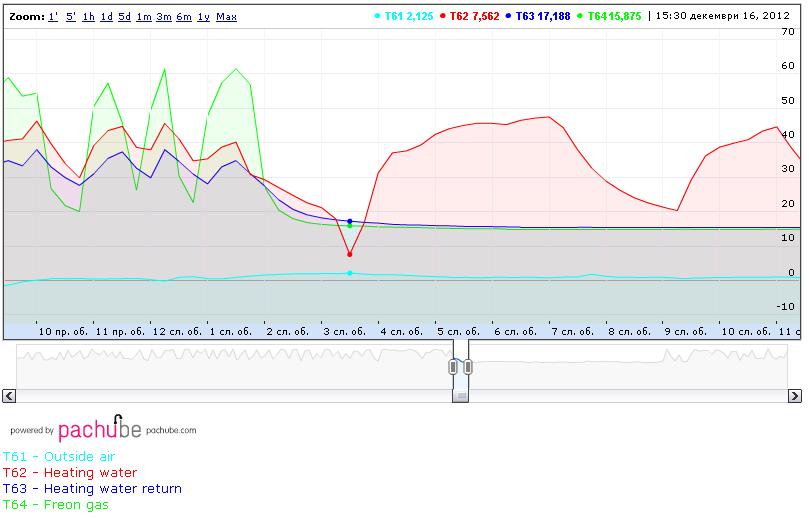Viewport: 809px width, 518px height.
Task: Click the right scroll arrow under the chart
Action: pyautogui.click(x=796, y=396)
